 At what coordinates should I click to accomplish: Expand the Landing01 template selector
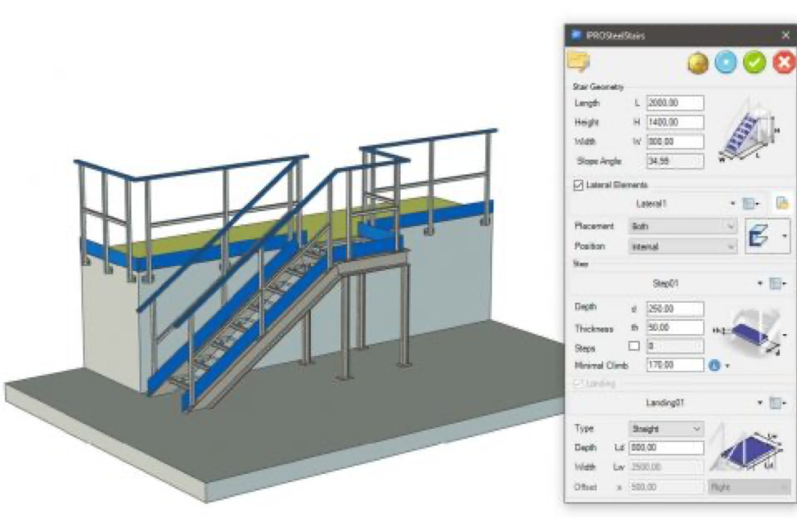(760, 403)
